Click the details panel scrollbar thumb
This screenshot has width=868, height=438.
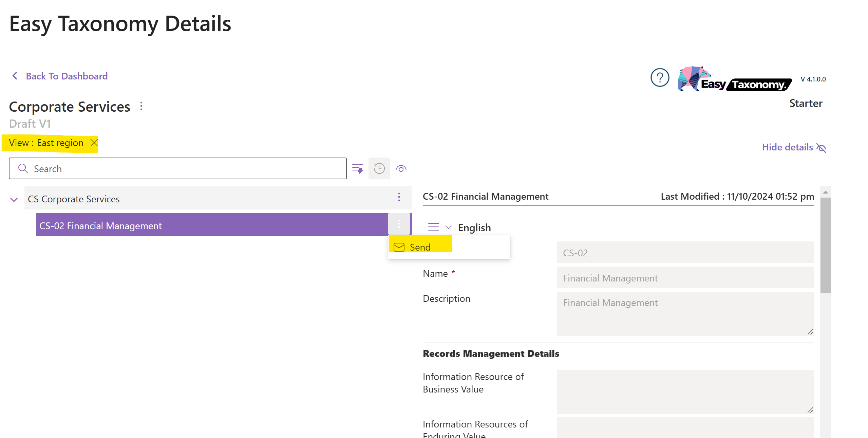(x=825, y=244)
